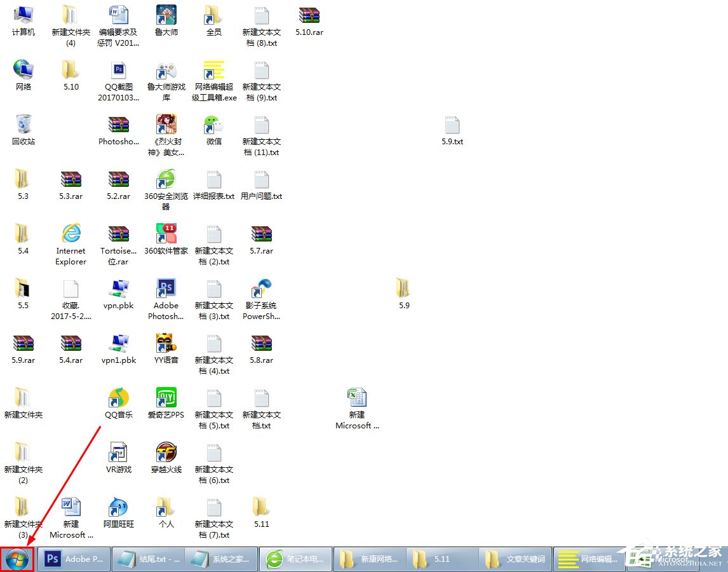
Task: Open the vpn.pbk connection file
Action: pos(118,288)
